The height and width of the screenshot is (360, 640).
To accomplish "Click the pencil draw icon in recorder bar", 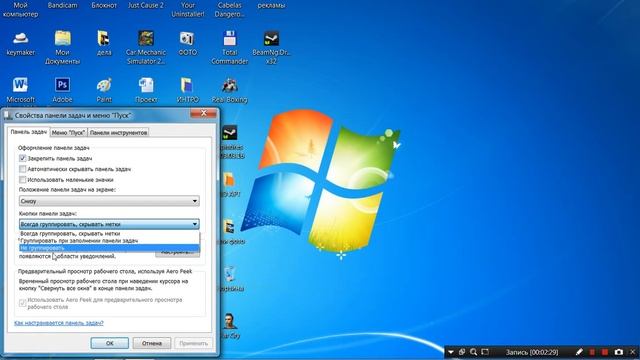I will [579, 352].
